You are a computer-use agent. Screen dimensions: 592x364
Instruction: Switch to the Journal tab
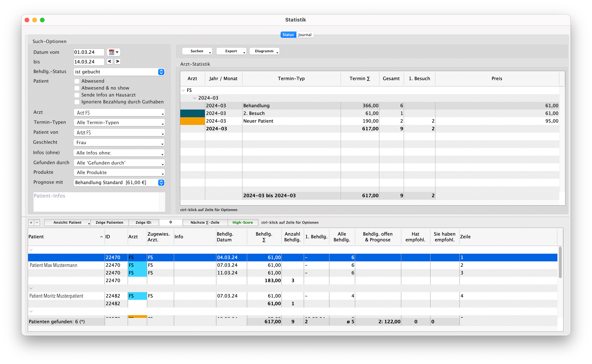pos(304,35)
